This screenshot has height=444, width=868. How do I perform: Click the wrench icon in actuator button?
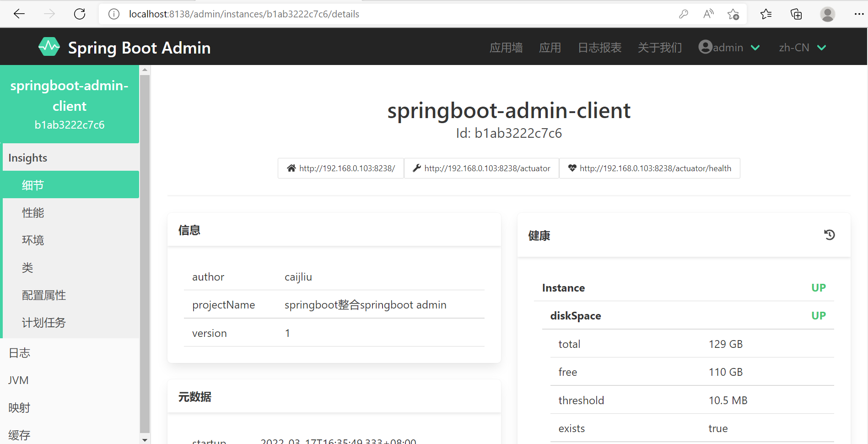coord(416,168)
